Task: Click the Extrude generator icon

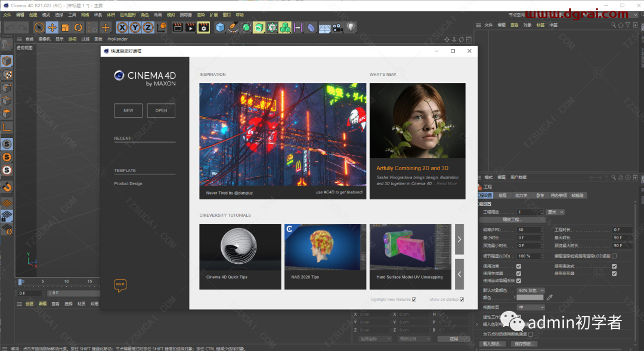Action: point(259,27)
